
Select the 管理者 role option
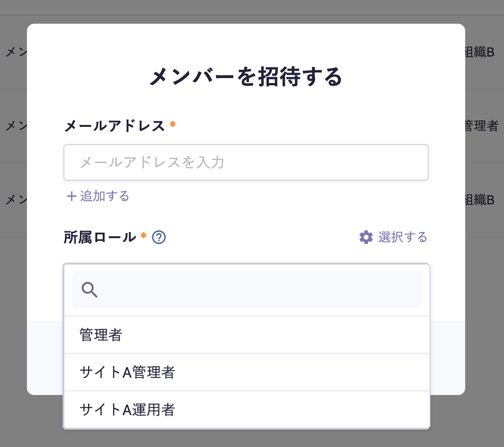tap(101, 335)
